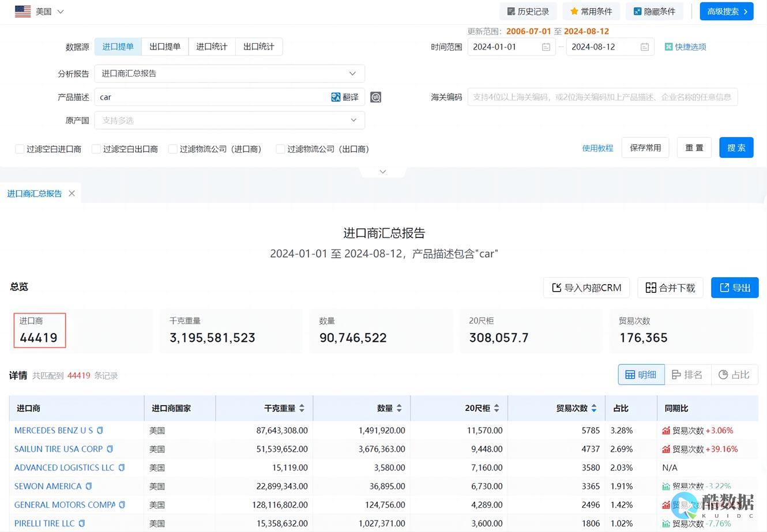
Task: Open 历史记录 history records
Action: click(x=528, y=12)
